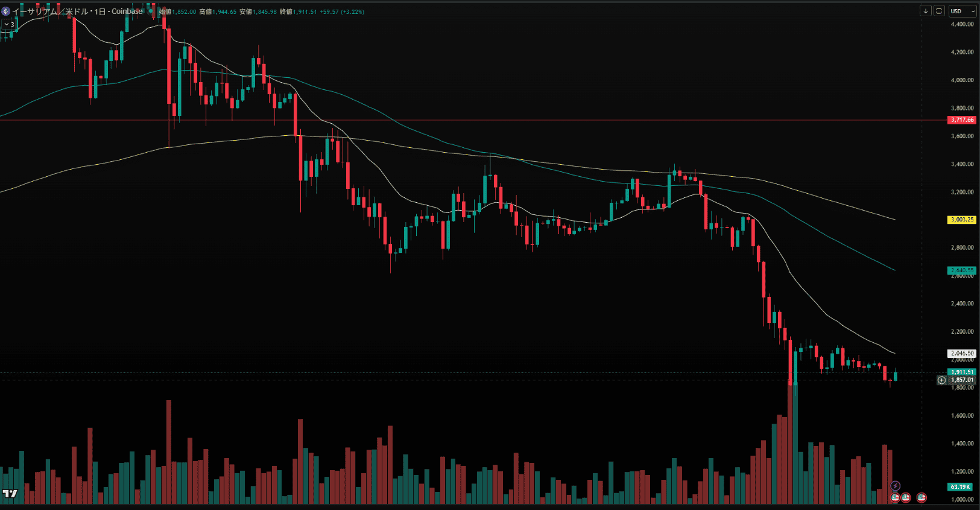Click the green market status dot

(x=151, y=11)
